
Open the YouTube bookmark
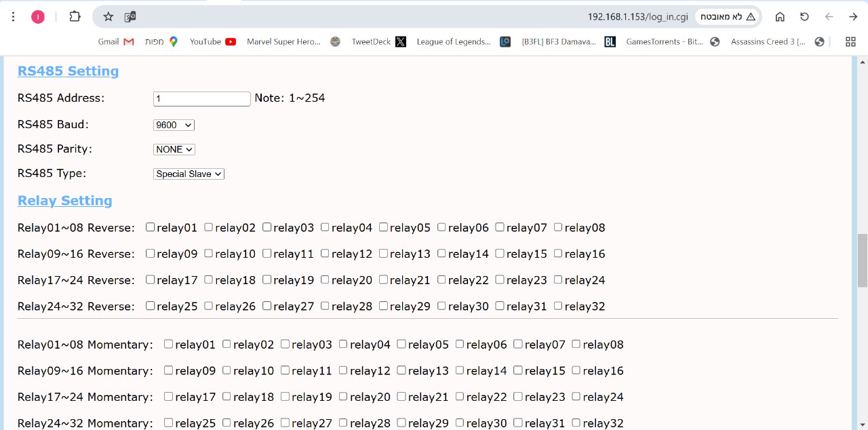tap(213, 42)
